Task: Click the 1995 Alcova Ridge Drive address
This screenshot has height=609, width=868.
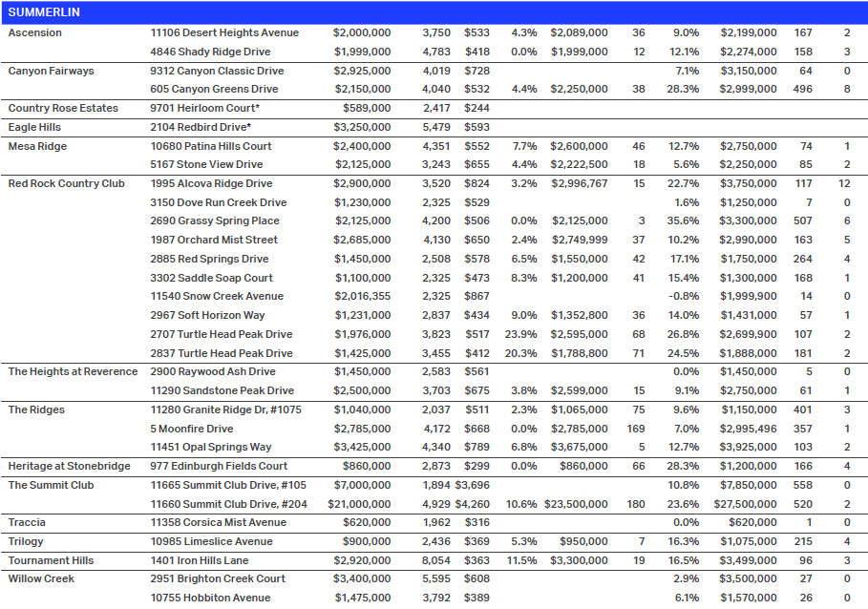Action: (211, 183)
